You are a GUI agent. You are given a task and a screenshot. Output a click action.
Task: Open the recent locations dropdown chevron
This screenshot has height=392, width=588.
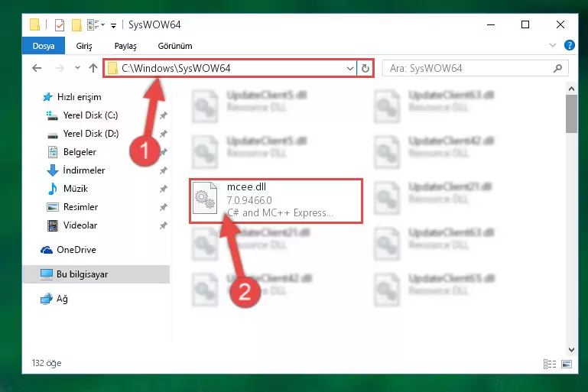point(77,68)
